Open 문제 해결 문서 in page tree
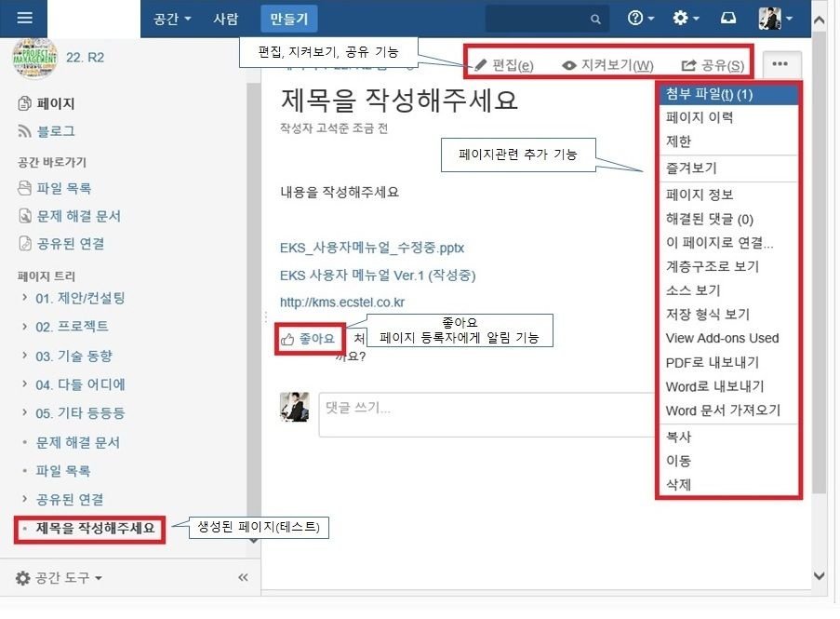The width and height of the screenshot is (840, 619). 78,443
